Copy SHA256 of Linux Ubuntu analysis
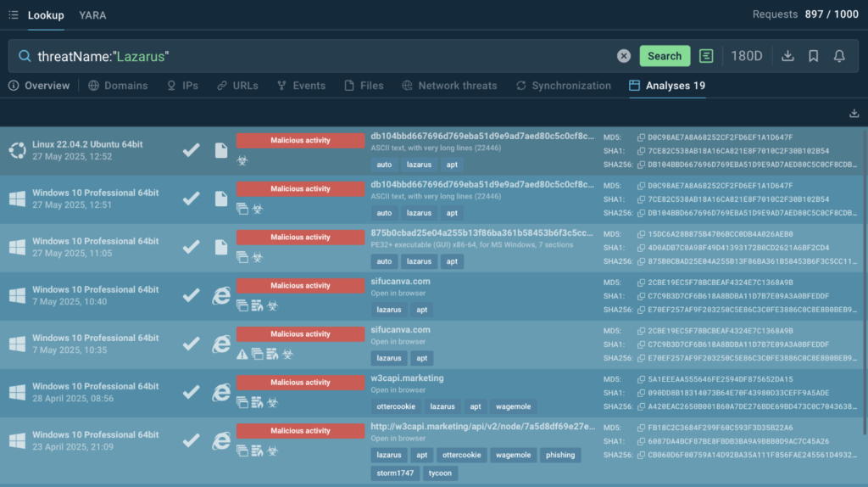 pyautogui.click(x=641, y=165)
